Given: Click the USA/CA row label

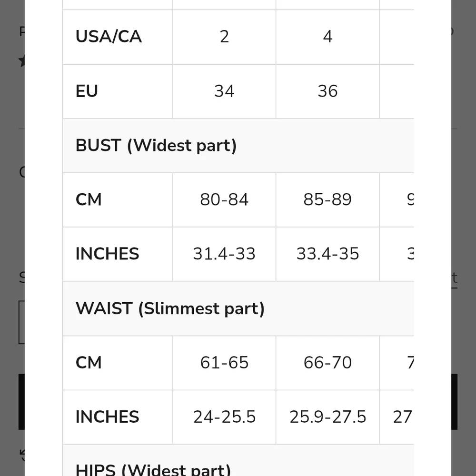Looking at the screenshot, I should pyautogui.click(x=109, y=37).
